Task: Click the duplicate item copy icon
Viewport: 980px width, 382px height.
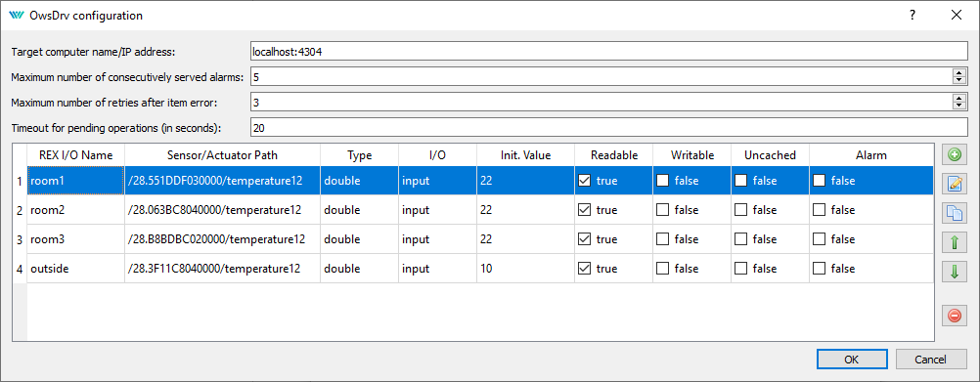Action: tap(955, 213)
